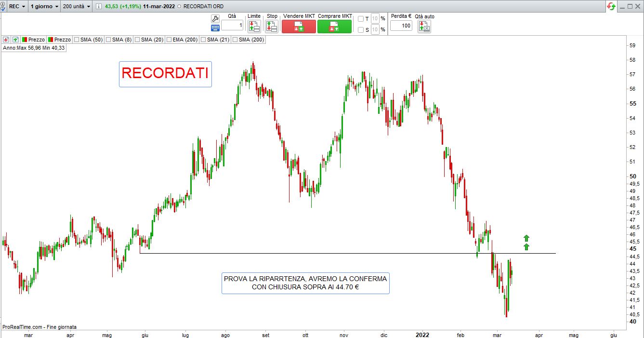Toggle the EMA (200) indicator checkbox
644x338 pixels.
(x=169, y=40)
